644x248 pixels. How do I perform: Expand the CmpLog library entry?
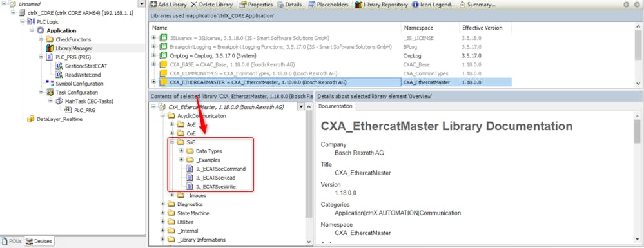(x=154, y=55)
